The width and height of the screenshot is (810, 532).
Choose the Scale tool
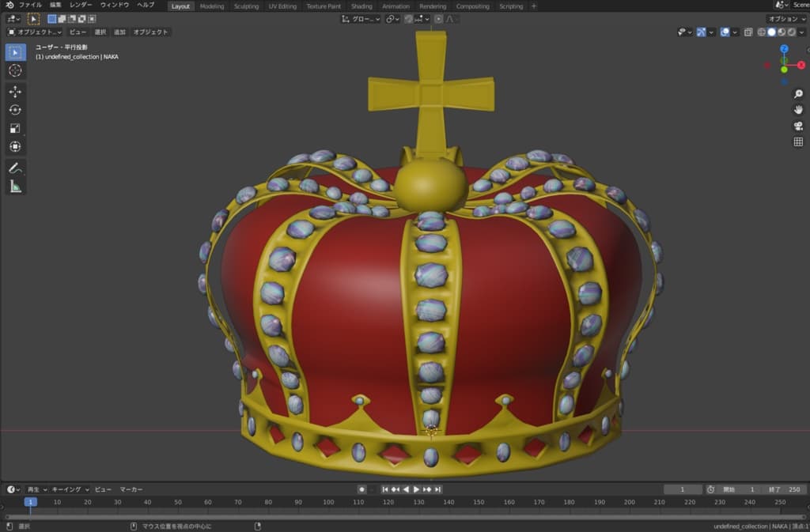pyautogui.click(x=15, y=128)
